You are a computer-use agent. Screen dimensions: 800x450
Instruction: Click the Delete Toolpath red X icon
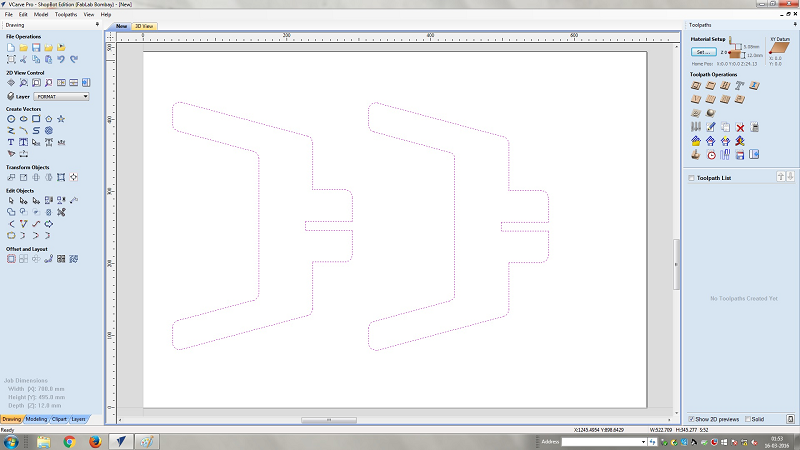pos(740,127)
